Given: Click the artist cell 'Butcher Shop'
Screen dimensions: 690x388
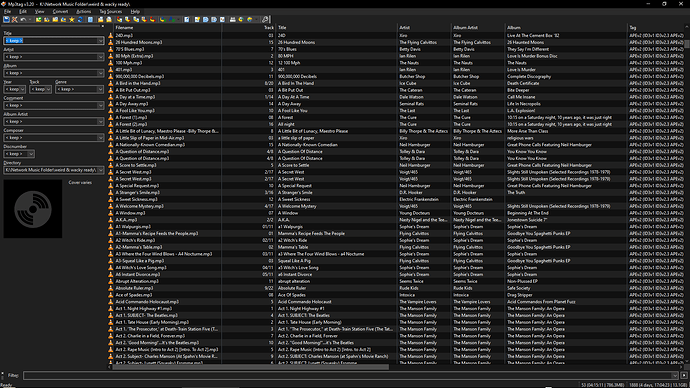Looking at the screenshot, I should pyautogui.click(x=412, y=76).
